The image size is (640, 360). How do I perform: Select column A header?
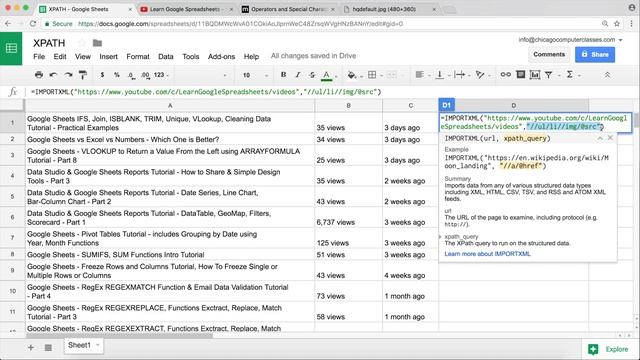(x=170, y=105)
